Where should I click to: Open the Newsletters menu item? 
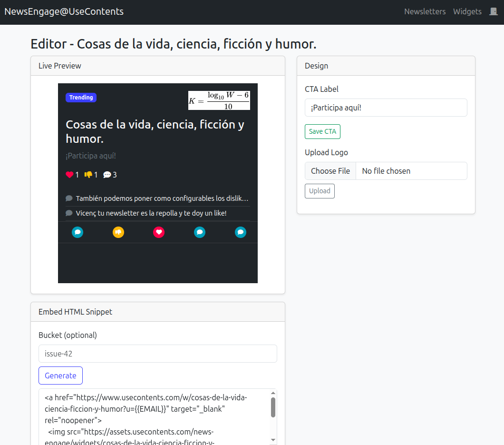pyautogui.click(x=425, y=11)
